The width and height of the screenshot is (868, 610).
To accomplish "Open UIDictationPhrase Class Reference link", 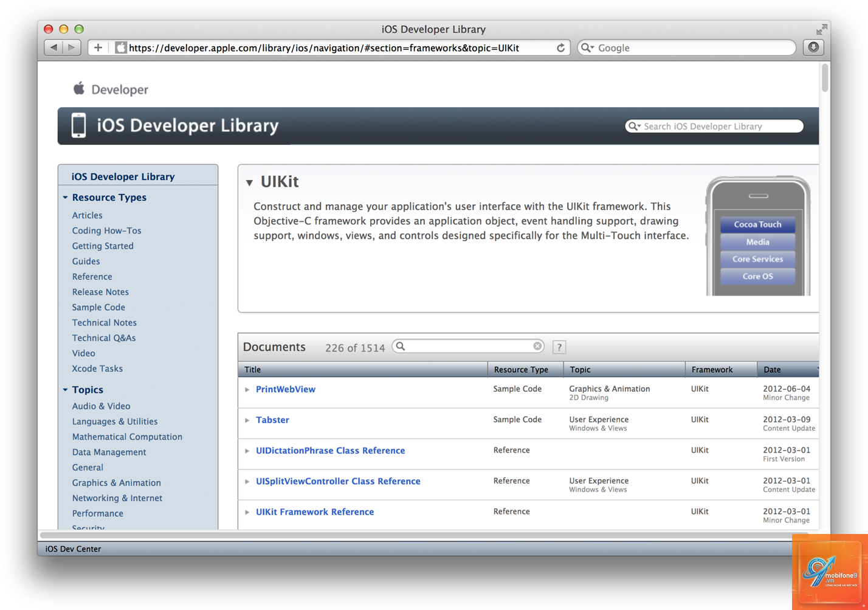I will click(x=330, y=451).
